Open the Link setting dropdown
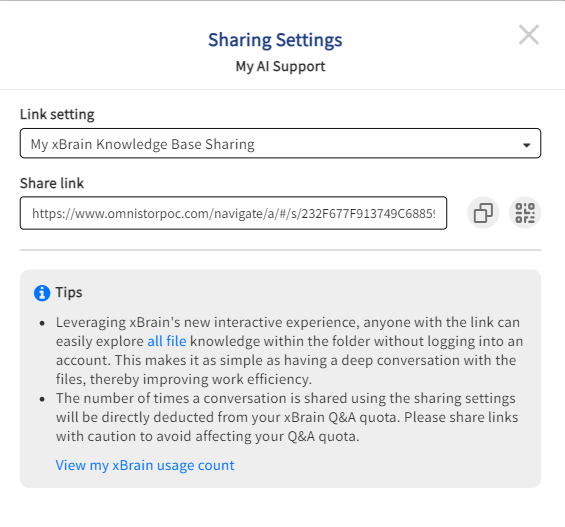Screen dimensions: 565x527 click(280, 143)
